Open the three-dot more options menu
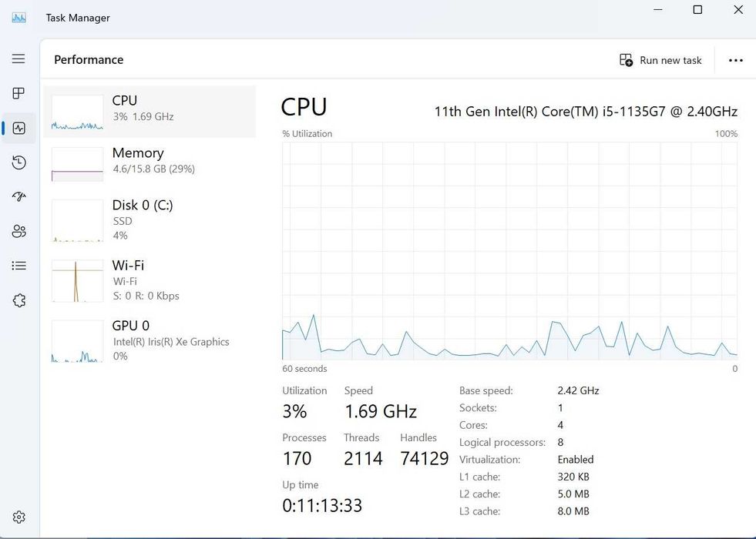Screen dimensions: 756x539 (x=735, y=60)
